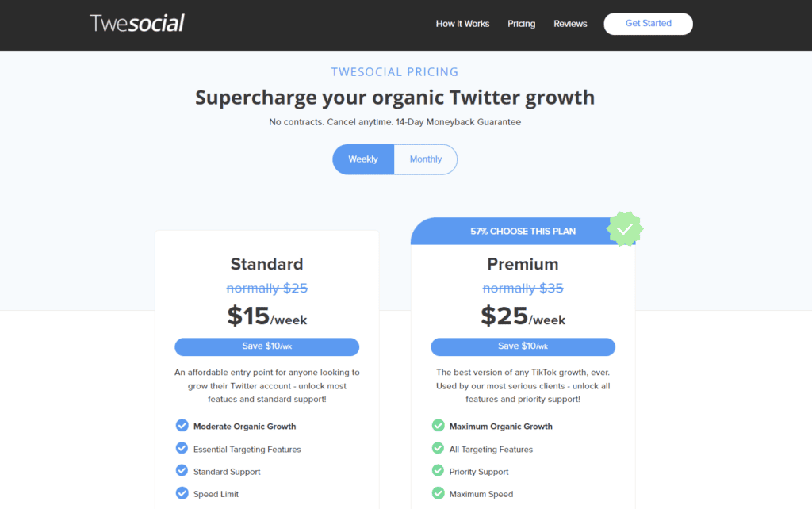Click the 57% Choose This Plan banner
The image size is (812, 509).
point(523,231)
